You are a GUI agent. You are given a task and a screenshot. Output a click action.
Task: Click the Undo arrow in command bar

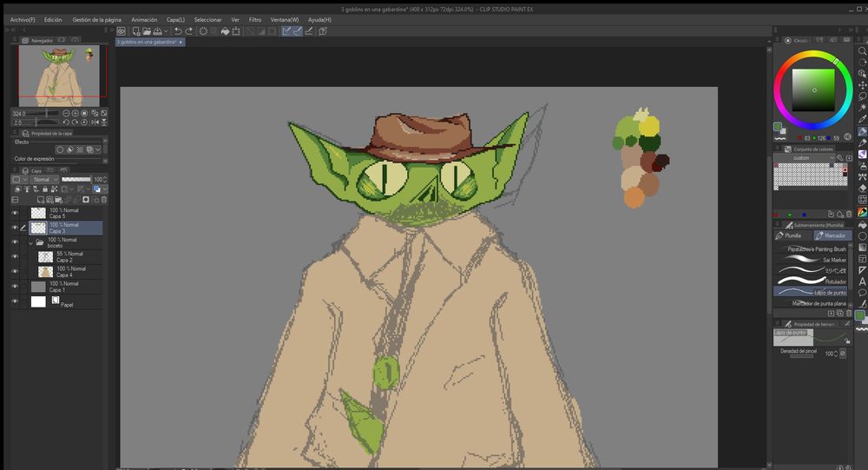[x=178, y=31]
